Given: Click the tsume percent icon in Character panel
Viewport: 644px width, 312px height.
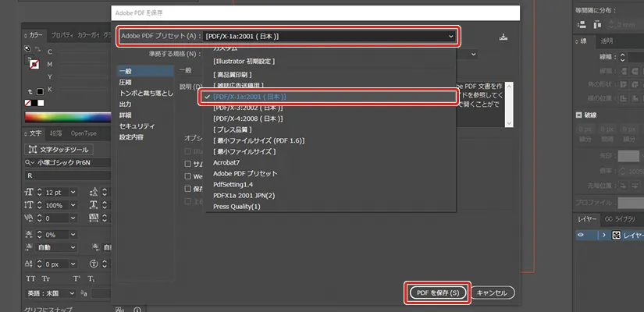Looking at the screenshot, I should point(30,235).
